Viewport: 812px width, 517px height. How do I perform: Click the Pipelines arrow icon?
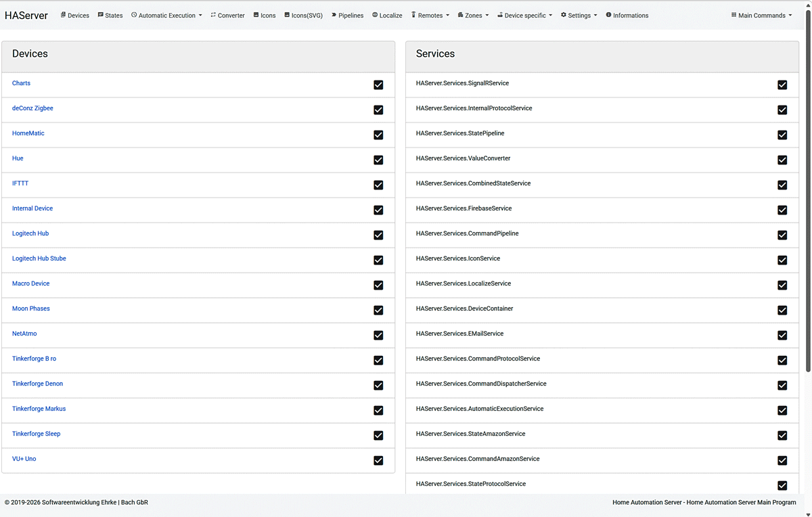point(334,15)
